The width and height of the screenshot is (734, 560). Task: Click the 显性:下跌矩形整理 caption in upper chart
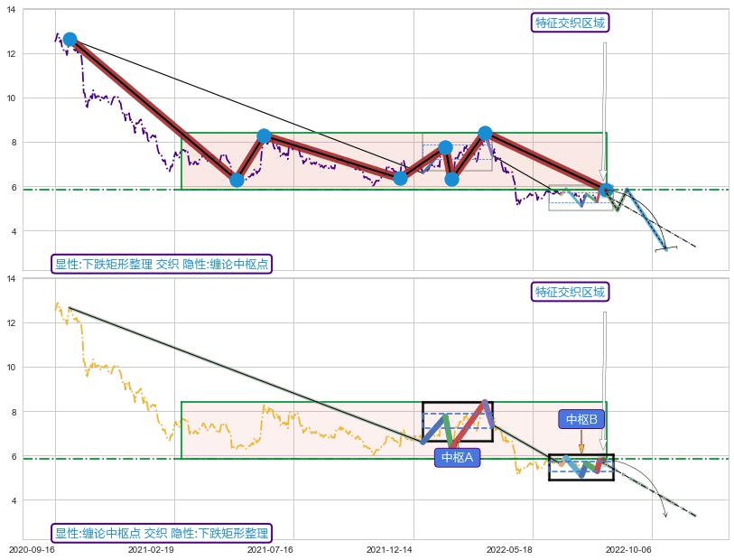(162, 264)
